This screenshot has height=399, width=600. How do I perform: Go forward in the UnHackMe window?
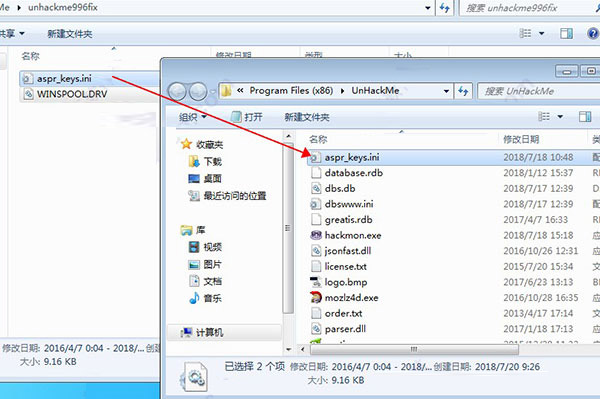point(198,91)
